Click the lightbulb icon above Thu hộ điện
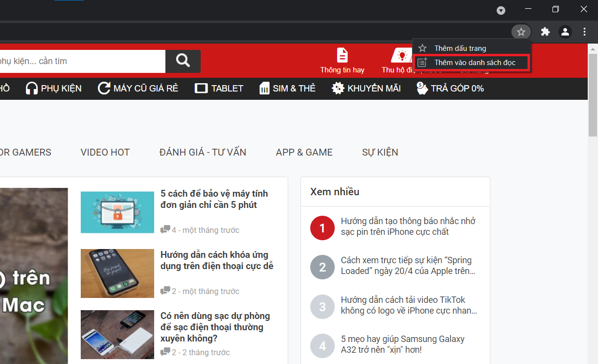598x364 pixels. coord(401,55)
